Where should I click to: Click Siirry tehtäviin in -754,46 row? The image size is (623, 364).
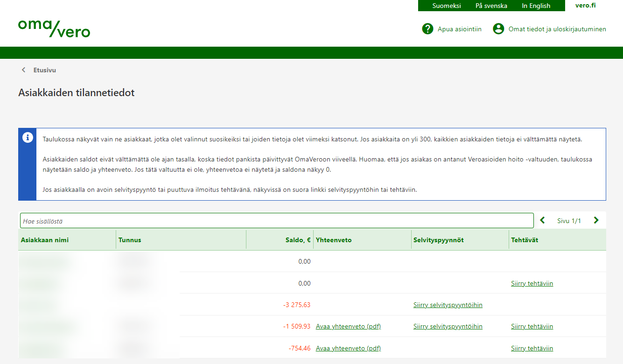pos(532,348)
